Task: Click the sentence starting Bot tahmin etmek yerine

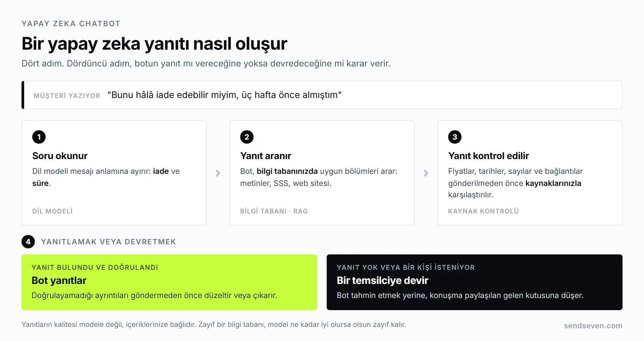Action: click(460, 295)
